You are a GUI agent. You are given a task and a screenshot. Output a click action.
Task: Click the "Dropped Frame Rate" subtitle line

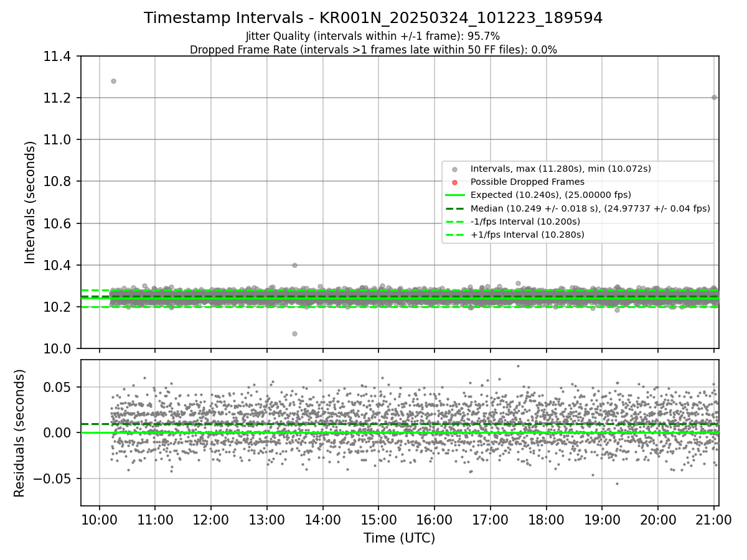373,50
